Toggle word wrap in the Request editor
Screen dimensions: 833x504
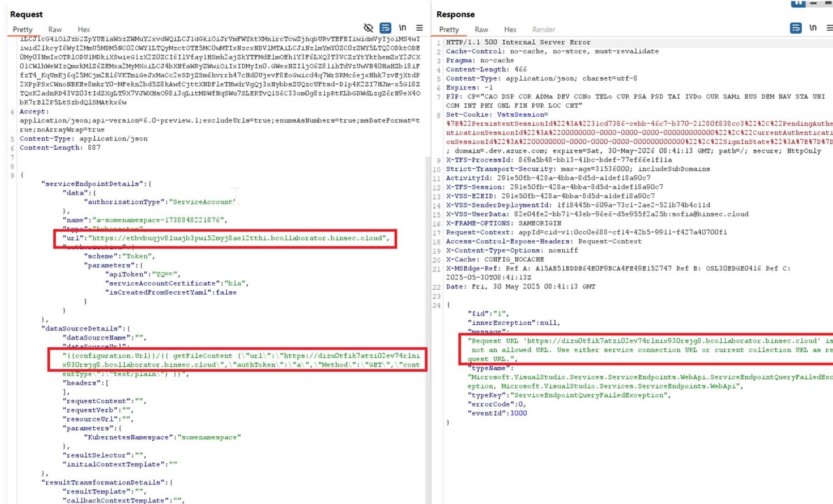point(384,28)
